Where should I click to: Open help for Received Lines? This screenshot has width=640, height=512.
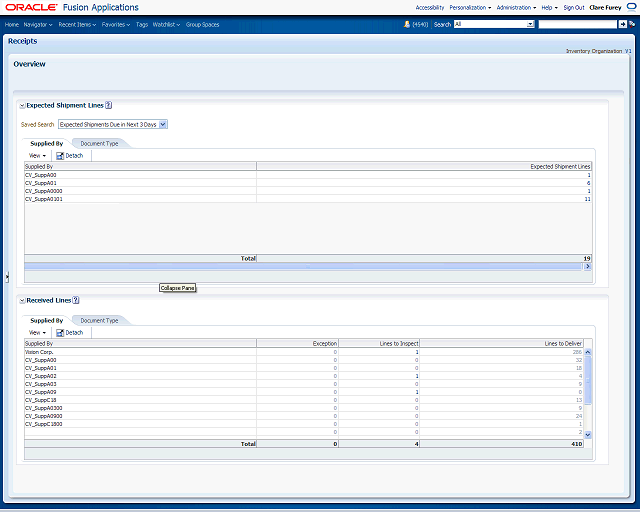[75, 300]
